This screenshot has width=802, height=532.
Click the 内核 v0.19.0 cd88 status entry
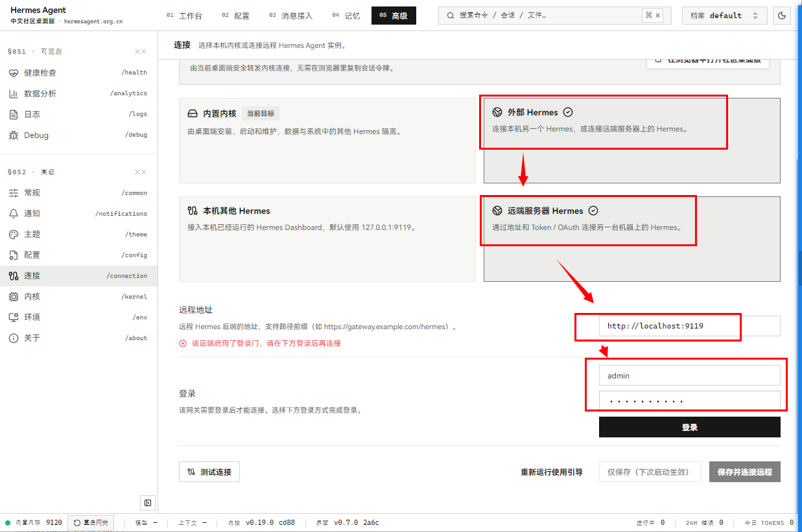tap(261, 522)
